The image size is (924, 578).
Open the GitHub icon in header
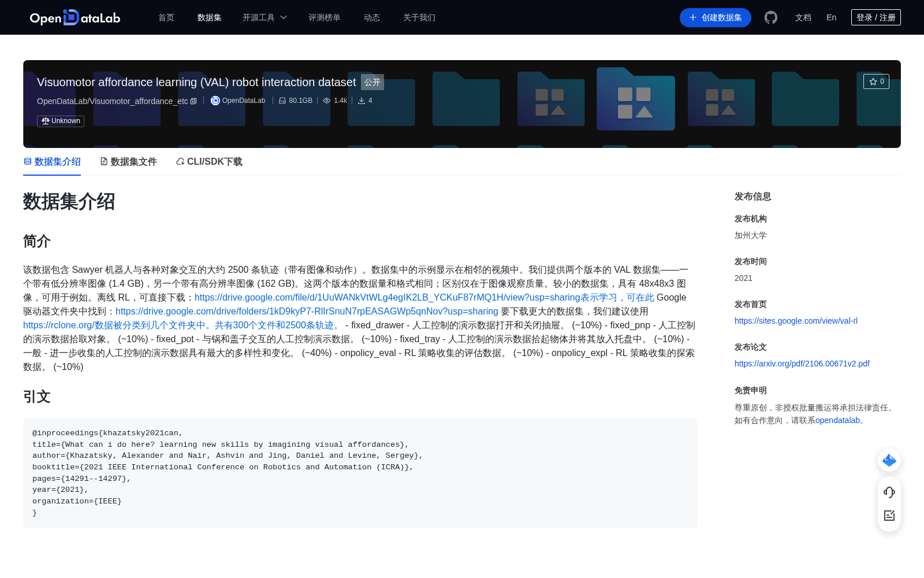770,17
